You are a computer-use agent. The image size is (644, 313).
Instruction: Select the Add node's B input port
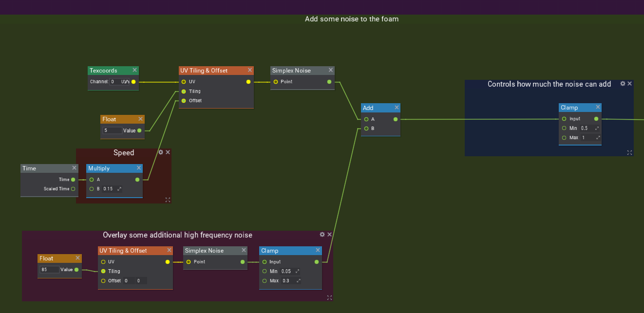click(366, 129)
